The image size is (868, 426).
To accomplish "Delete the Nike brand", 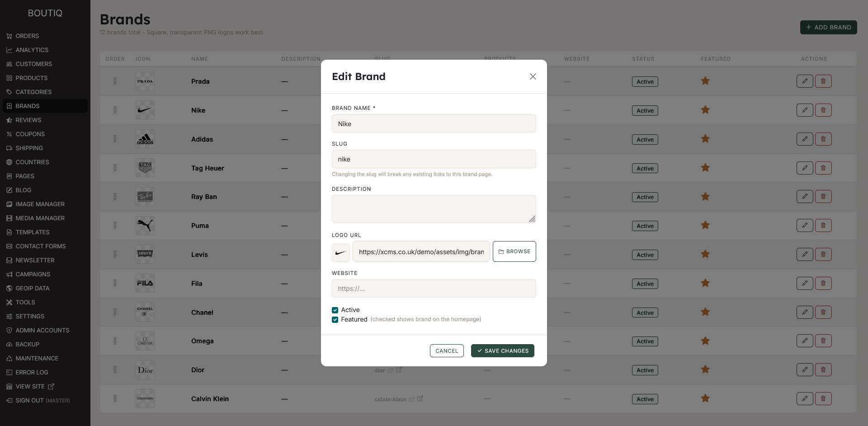I will (x=823, y=110).
